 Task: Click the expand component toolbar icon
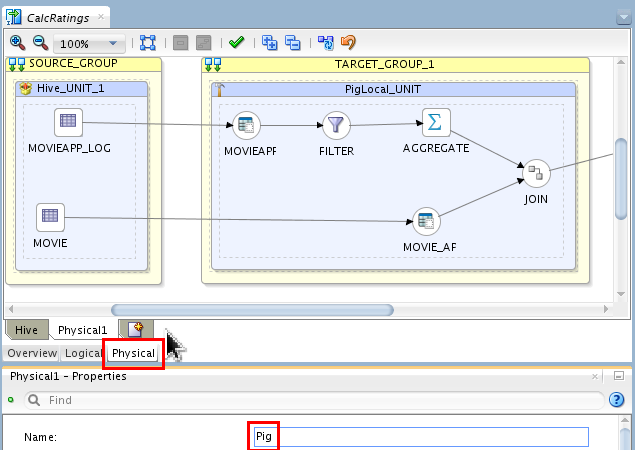pyautogui.click(x=204, y=43)
